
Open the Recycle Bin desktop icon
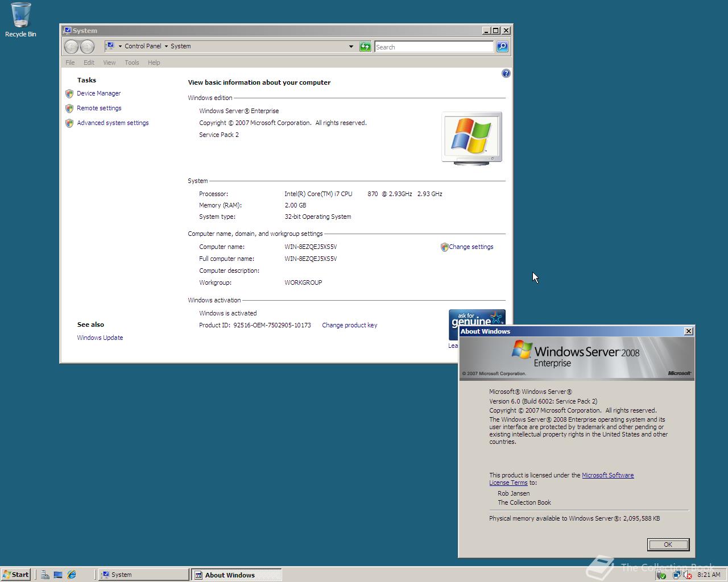click(20, 20)
